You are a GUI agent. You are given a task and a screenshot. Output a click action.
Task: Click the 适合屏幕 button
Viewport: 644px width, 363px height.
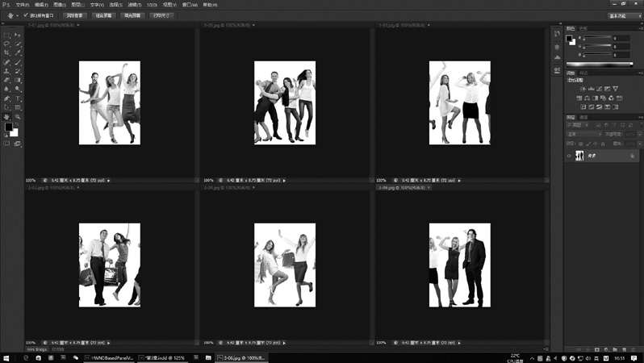pyautogui.click(x=103, y=15)
